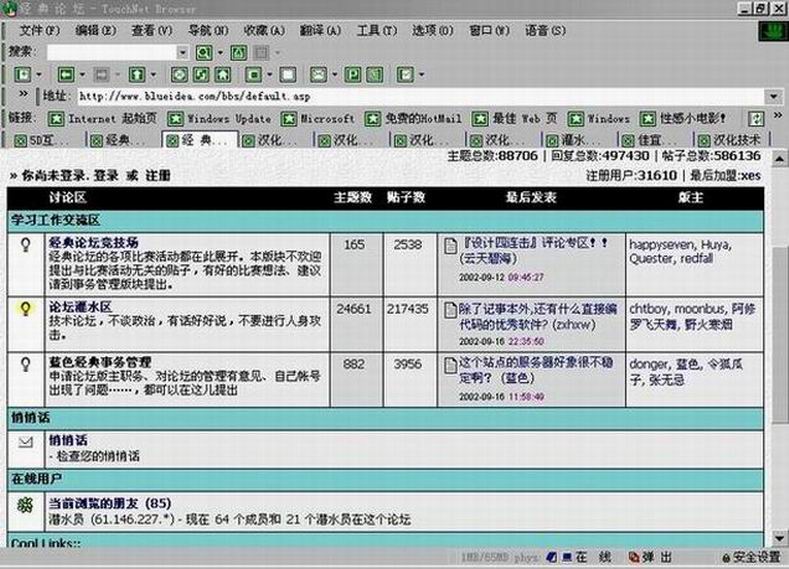789x569 pixels.
Task: Click the post document icon beside 『设计四连击』
Action: (451, 244)
